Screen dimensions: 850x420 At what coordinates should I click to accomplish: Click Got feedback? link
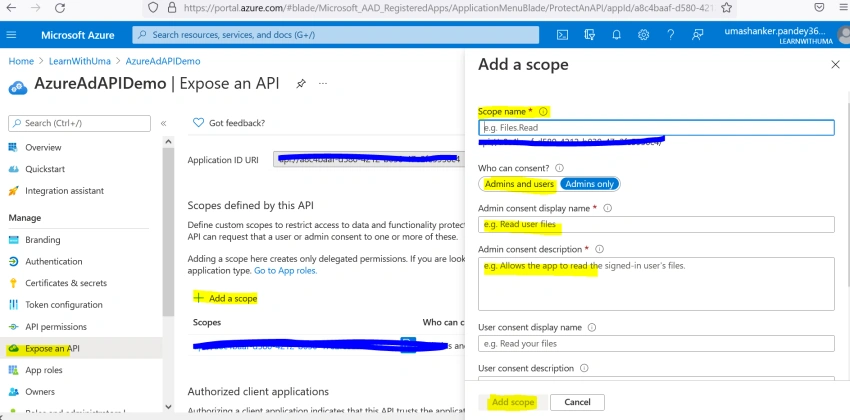tap(237, 123)
